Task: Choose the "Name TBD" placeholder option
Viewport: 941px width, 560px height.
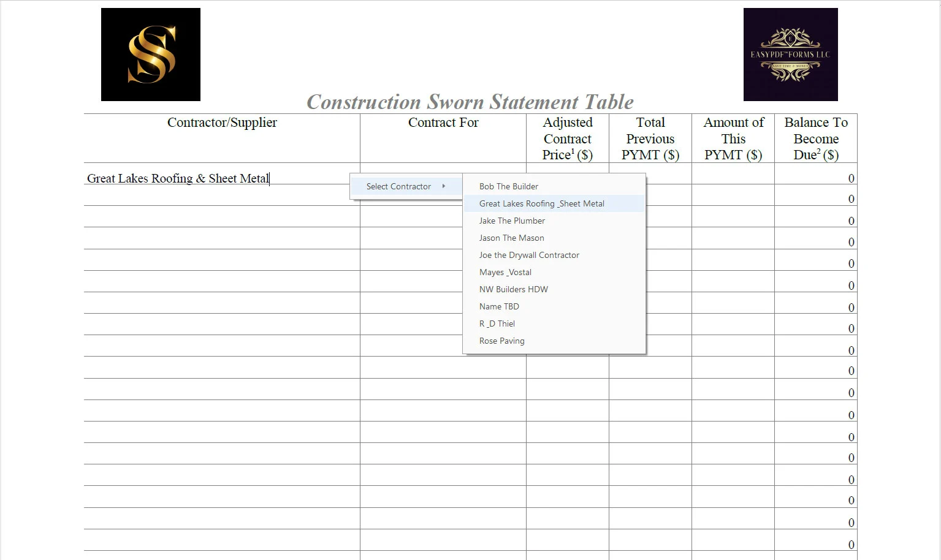Action: click(499, 306)
